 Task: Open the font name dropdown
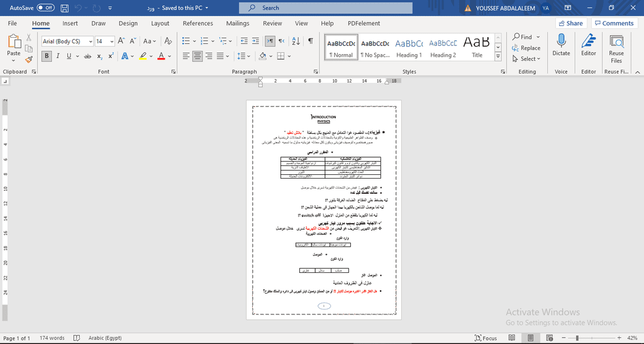click(90, 42)
